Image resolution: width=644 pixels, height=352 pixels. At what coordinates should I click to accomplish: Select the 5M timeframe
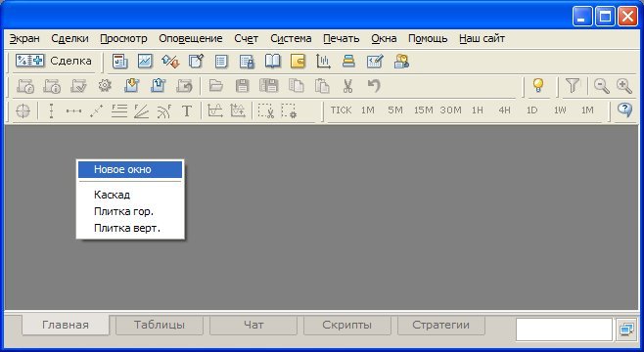[395, 110]
